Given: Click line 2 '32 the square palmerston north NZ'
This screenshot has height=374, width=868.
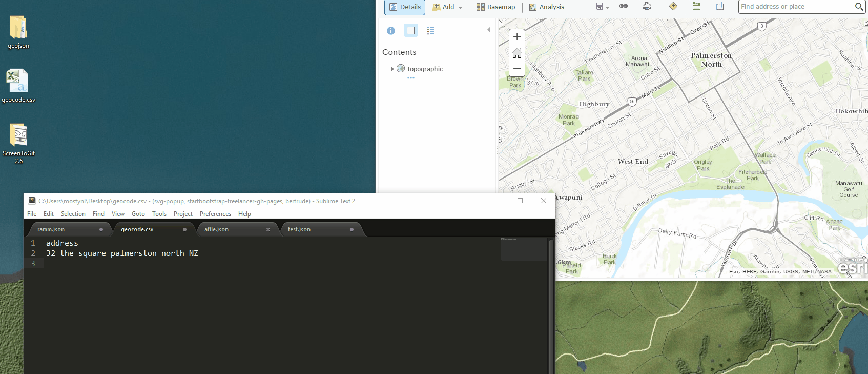Looking at the screenshot, I should point(122,253).
